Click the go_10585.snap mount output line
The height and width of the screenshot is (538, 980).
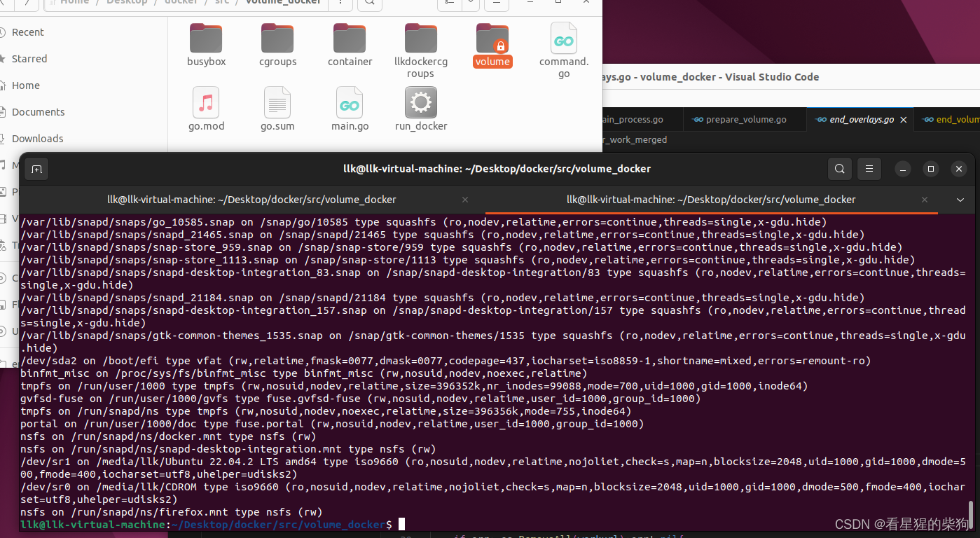tap(424, 222)
